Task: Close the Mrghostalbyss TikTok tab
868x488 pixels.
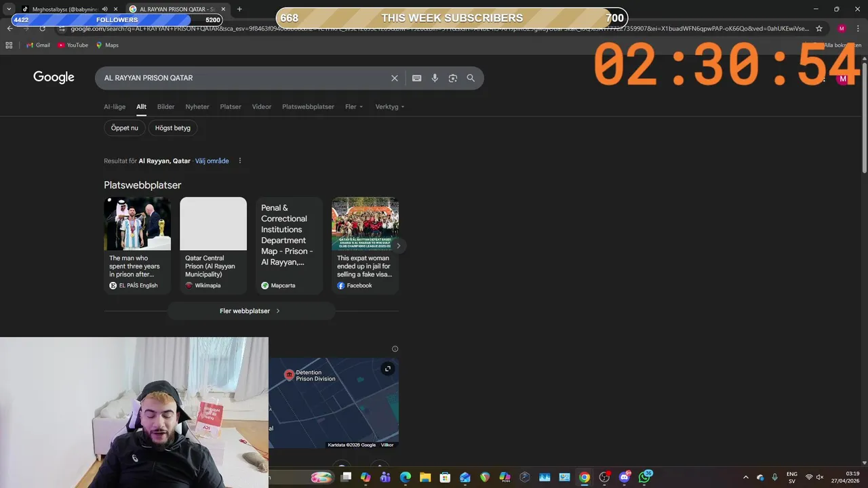Action: tap(115, 9)
